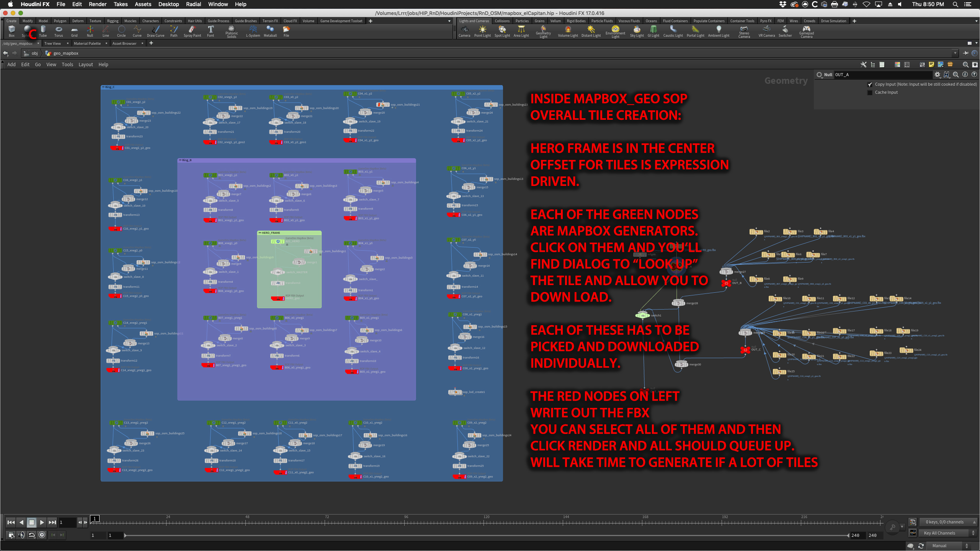Screen dimensions: 980x551
Task: Open the Pyro FX shelf tab
Action: [766, 21]
